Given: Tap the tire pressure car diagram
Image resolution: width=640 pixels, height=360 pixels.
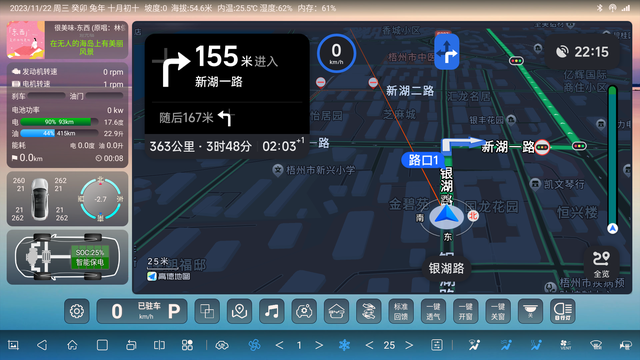Looking at the screenshot, I should pos(40,199).
